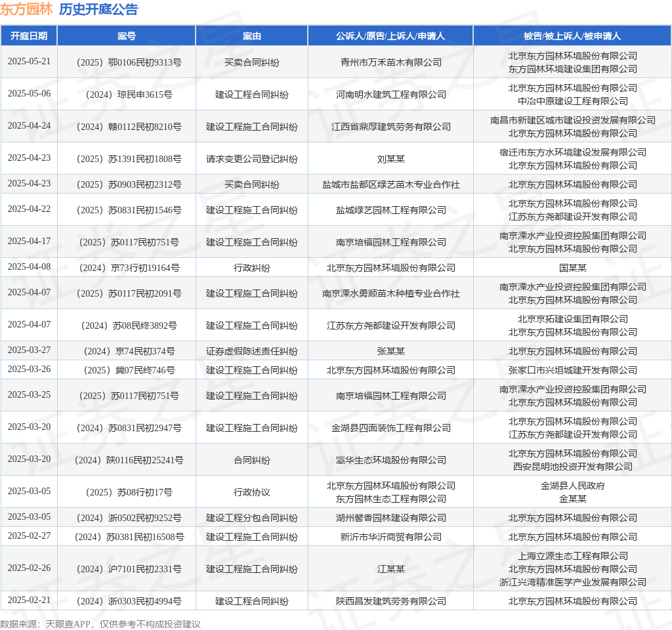Click defendant 南昌市新建区城市建设投资发展有限公司
This screenshot has width=672, height=630.
(x=572, y=121)
